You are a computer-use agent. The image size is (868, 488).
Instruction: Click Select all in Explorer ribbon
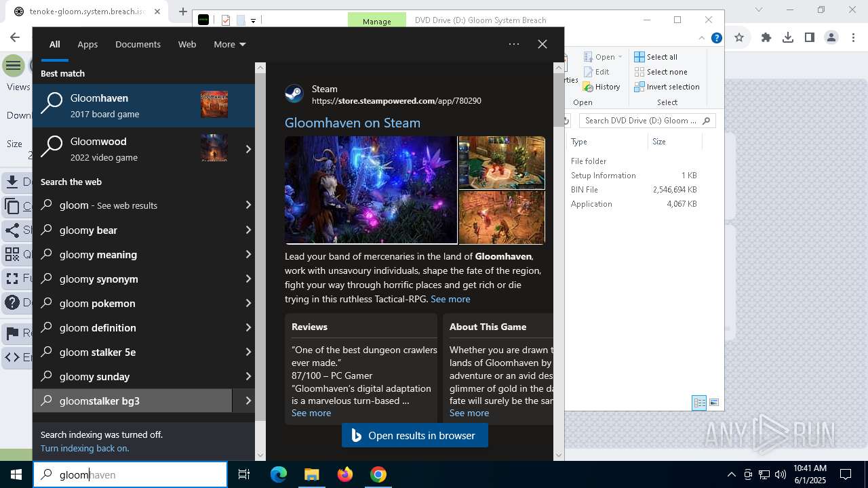click(x=656, y=57)
